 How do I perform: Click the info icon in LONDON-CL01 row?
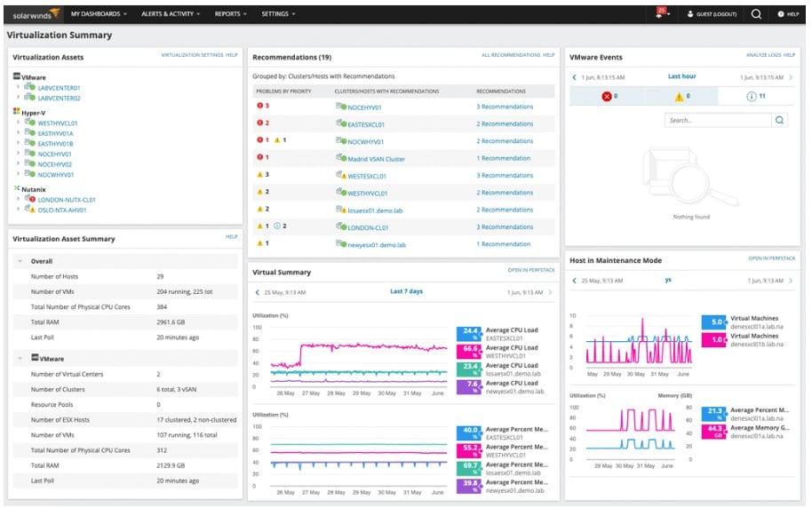point(277,226)
